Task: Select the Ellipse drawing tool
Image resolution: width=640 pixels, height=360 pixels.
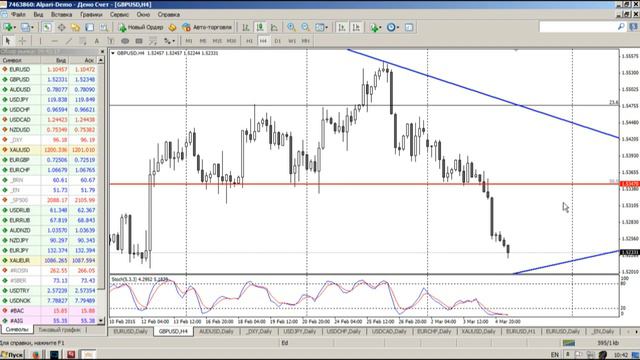Action: [125, 41]
